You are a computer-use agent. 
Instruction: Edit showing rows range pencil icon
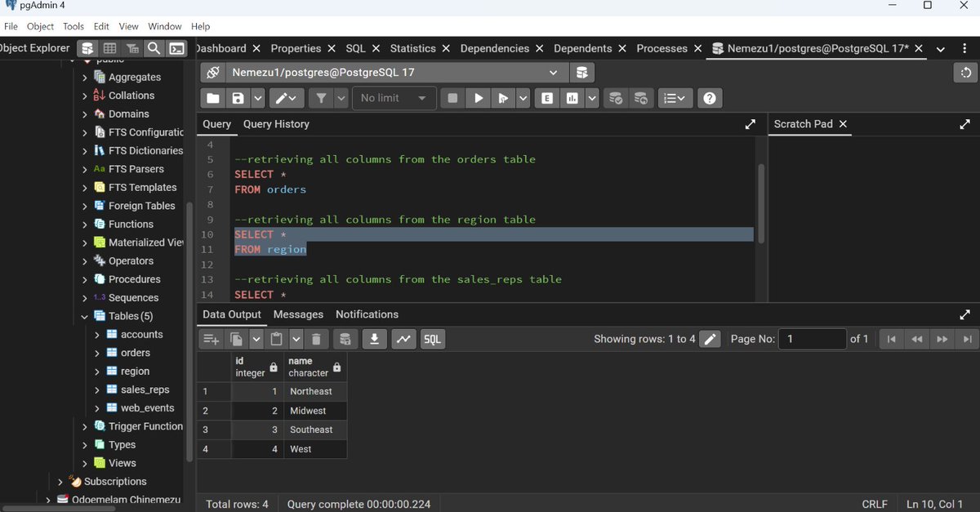pos(710,339)
